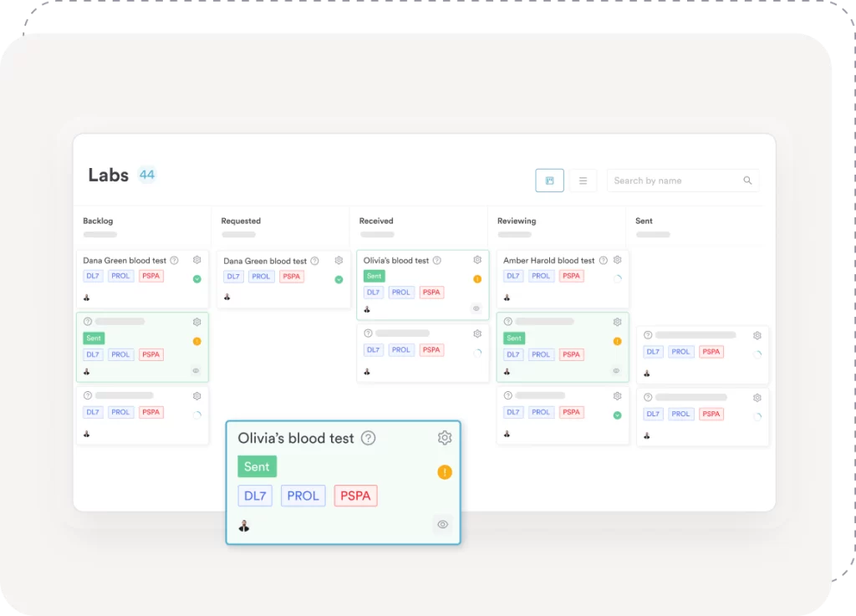Switch to board view icon
This screenshot has height=616, width=856.
pos(549,181)
